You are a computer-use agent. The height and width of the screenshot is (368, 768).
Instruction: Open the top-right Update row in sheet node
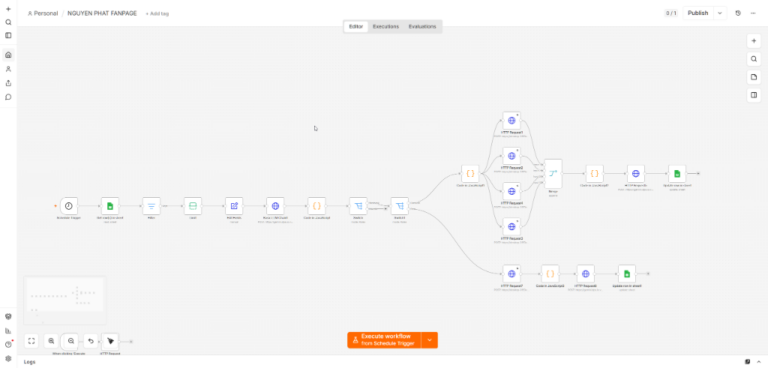(677, 173)
